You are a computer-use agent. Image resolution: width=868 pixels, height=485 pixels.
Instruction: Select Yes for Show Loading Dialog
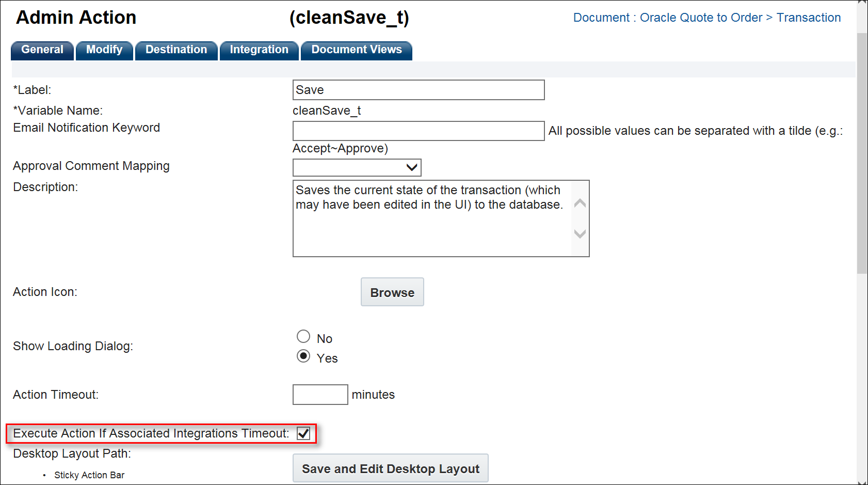(303, 356)
